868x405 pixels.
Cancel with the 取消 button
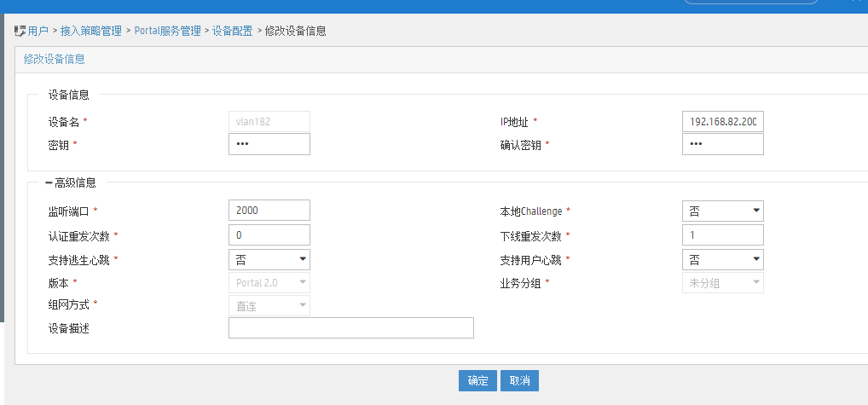(519, 381)
